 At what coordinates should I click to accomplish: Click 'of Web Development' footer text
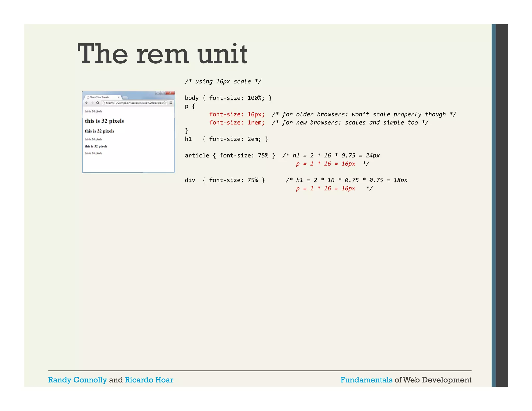pos(433,380)
